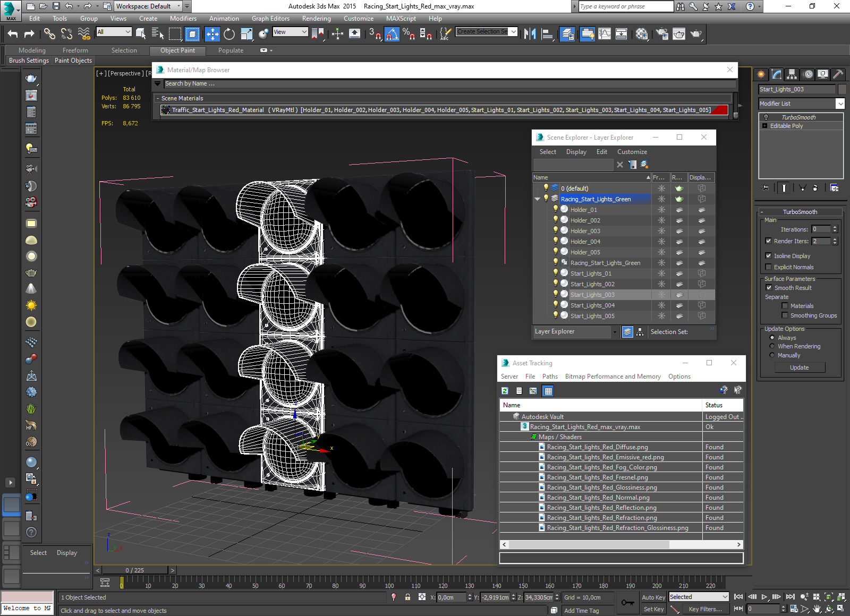Toggle Explicit Normals checkbox
The height and width of the screenshot is (616, 850).
coord(768,267)
